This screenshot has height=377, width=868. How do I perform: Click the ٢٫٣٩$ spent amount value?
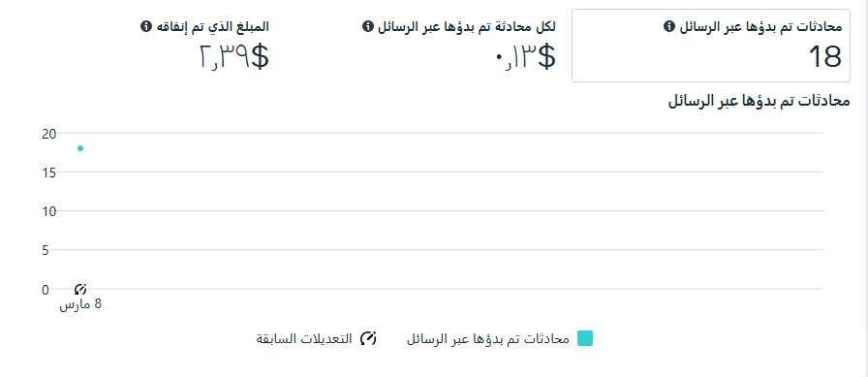tap(234, 57)
